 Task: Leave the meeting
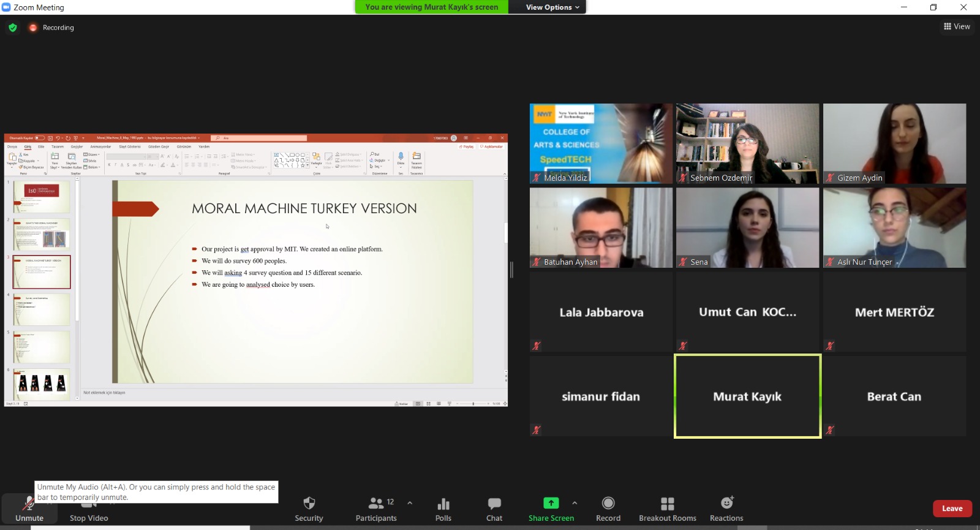coord(952,509)
